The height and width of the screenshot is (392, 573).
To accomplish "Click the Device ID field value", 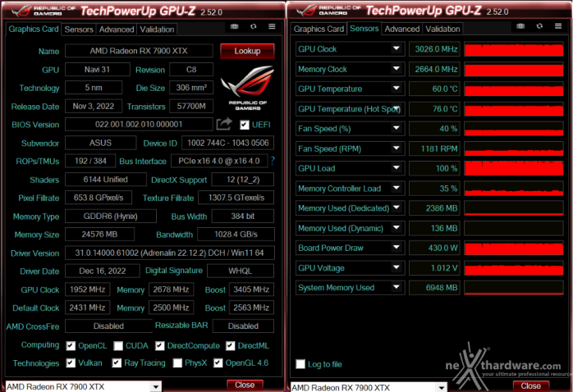I will (227, 143).
